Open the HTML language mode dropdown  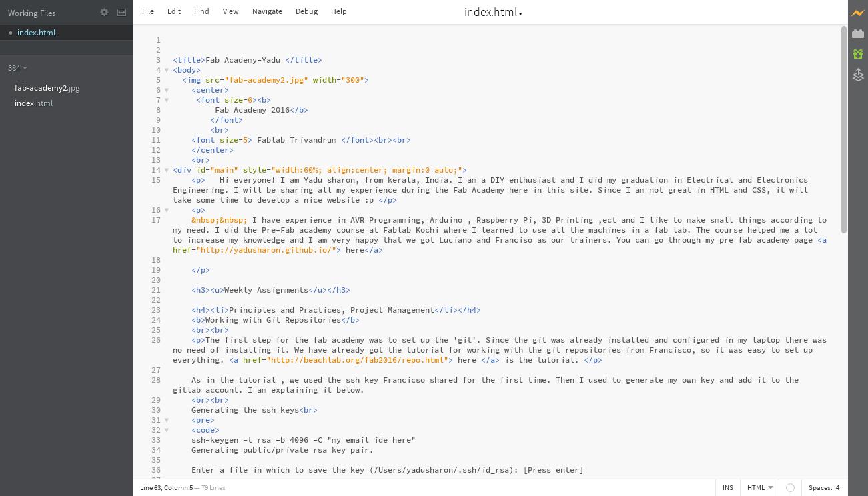760,487
